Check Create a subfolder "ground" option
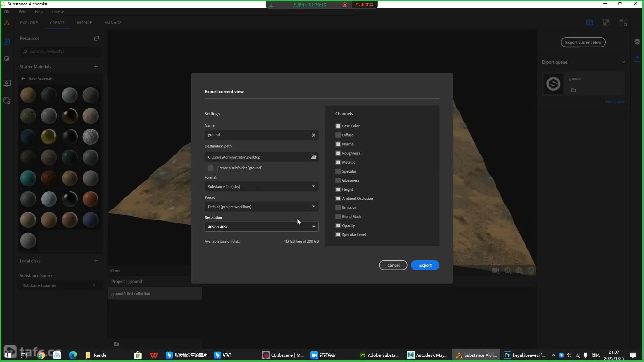This screenshot has height=362, width=644. (x=211, y=168)
